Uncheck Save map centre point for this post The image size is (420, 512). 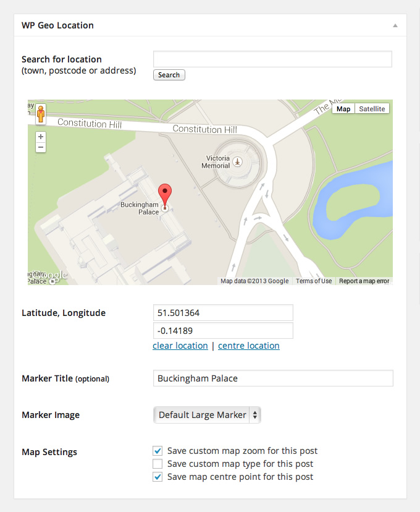(157, 477)
